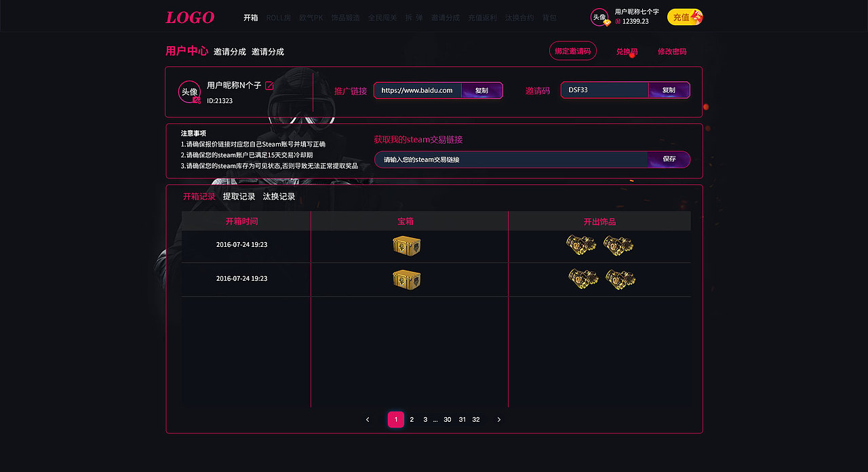Click the LOGO in the top-left corner
The width and height of the screenshot is (868, 472).
189,17
